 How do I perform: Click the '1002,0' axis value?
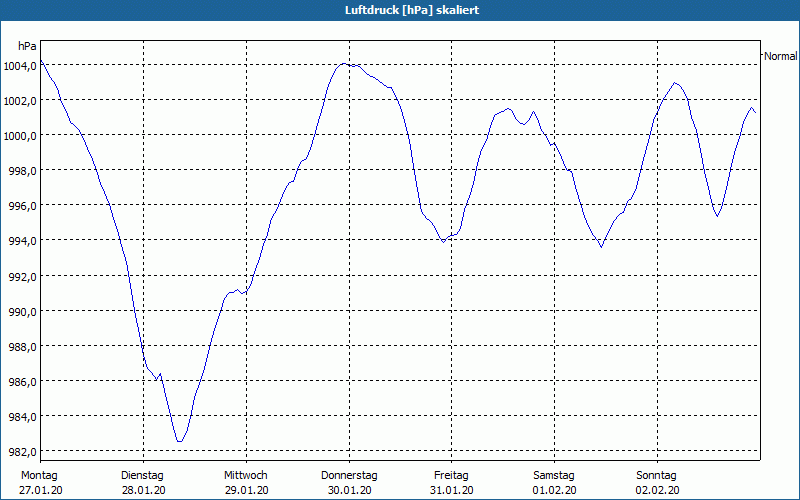click(20, 101)
